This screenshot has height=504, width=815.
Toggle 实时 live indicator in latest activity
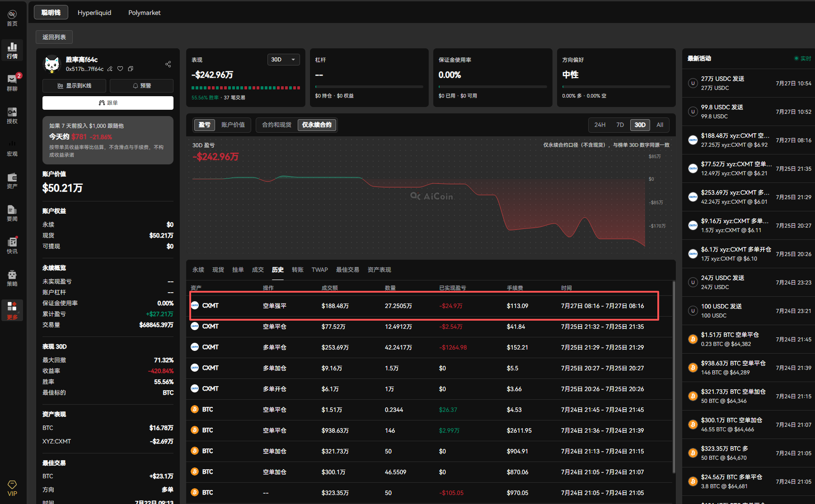803,59
